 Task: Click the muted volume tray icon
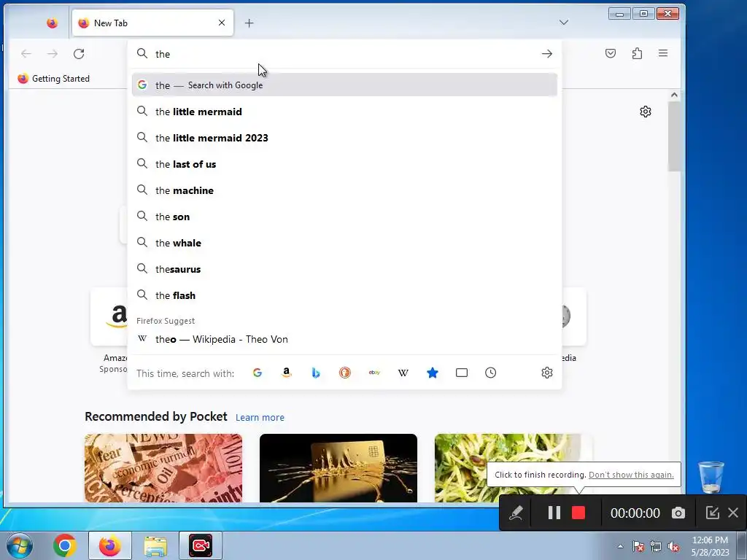[x=673, y=547]
